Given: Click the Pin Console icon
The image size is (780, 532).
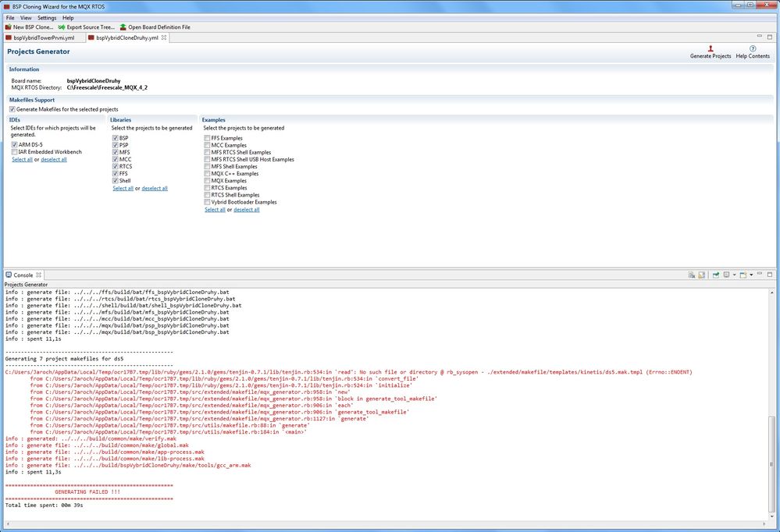Looking at the screenshot, I should [716, 275].
